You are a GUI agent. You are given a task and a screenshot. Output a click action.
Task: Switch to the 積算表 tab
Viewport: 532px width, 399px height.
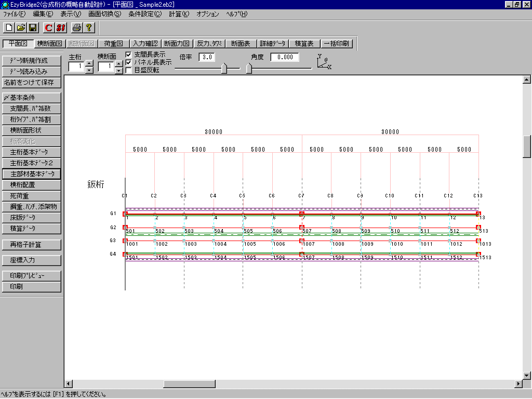pos(304,44)
